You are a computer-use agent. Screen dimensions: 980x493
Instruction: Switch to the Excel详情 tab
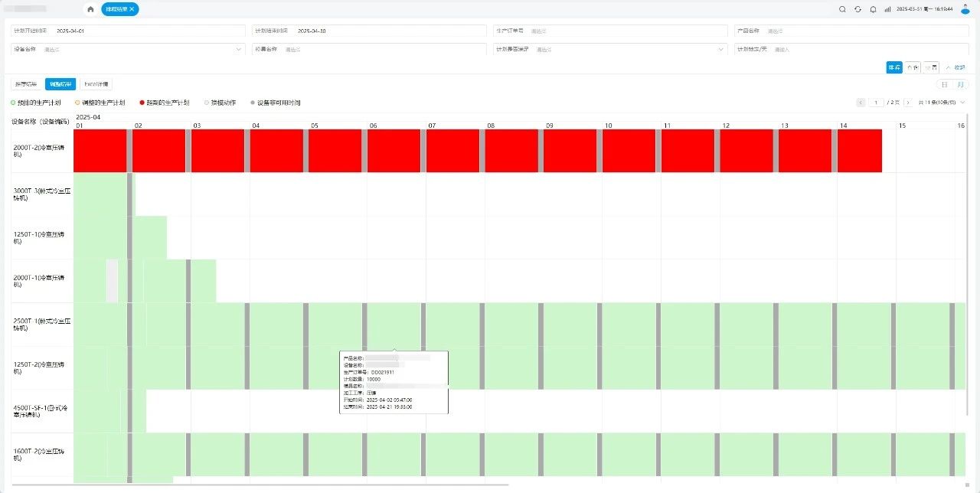(96, 84)
